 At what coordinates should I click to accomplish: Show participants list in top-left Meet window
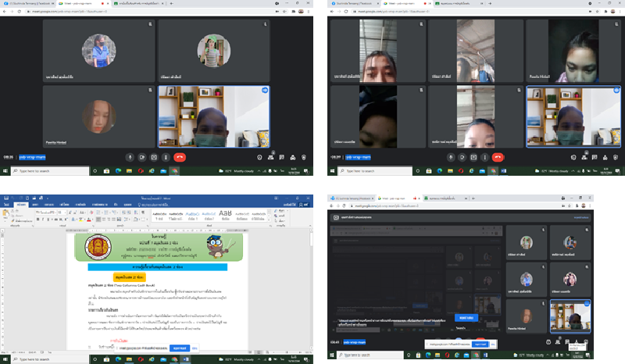coord(270,156)
